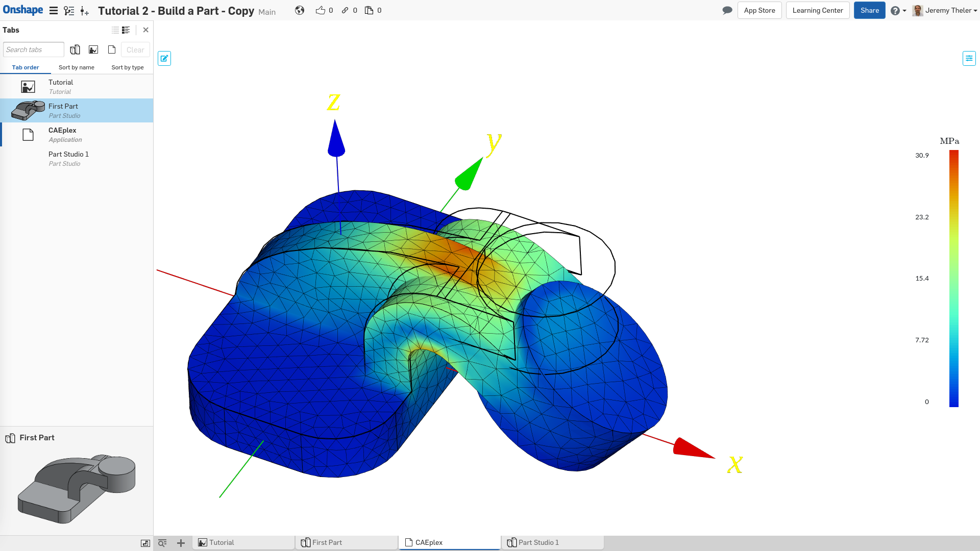Image resolution: width=980 pixels, height=551 pixels.
Task: Click the thumbs up like icon
Action: tap(320, 10)
